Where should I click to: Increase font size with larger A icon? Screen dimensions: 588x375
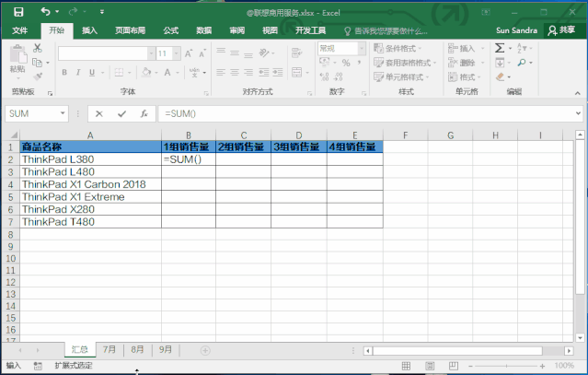click(x=189, y=53)
